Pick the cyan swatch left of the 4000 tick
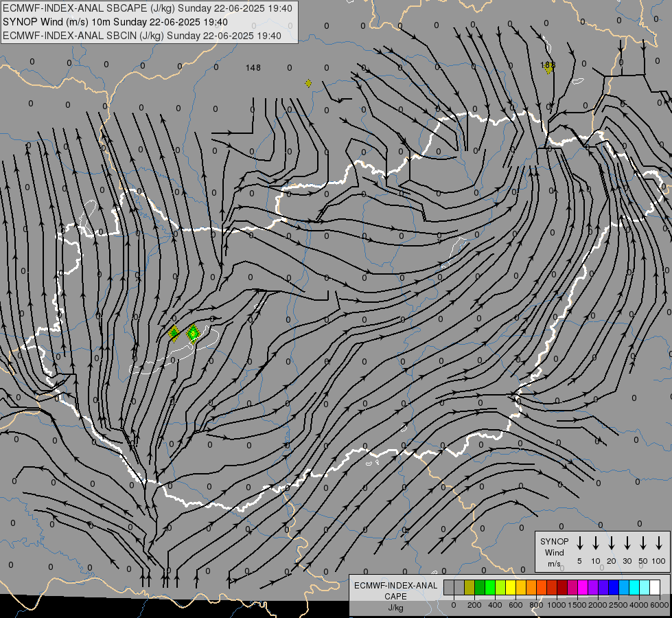This screenshot has height=618, width=672. coord(635,587)
